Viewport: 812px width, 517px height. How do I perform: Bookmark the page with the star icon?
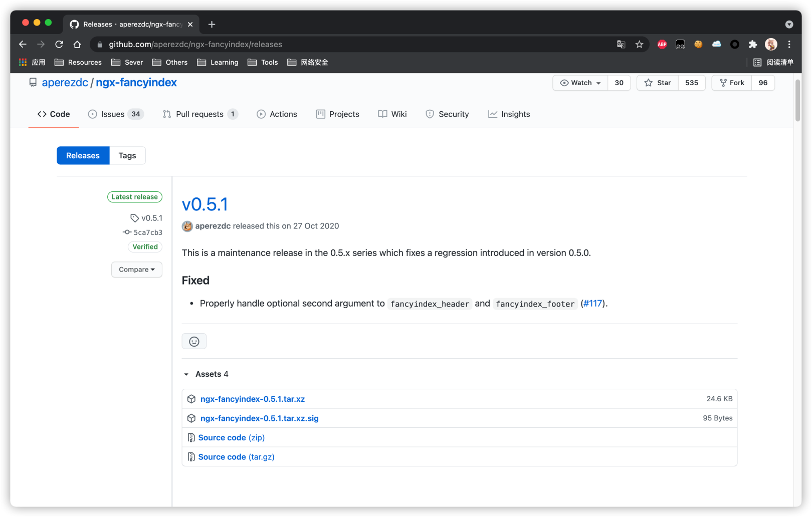(640, 44)
